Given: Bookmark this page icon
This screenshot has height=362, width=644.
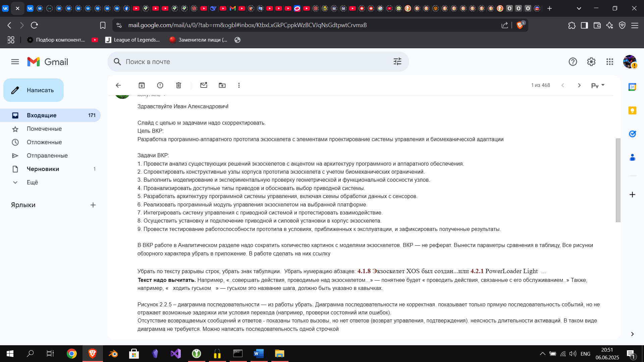Looking at the screenshot, I should tap(103, 25).
